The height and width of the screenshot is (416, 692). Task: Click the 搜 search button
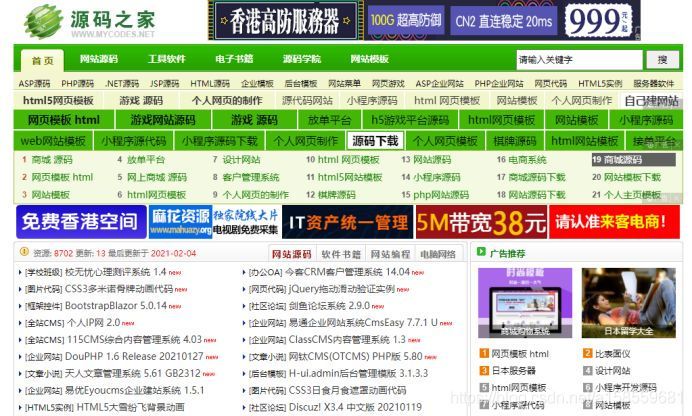coord(662,60)
